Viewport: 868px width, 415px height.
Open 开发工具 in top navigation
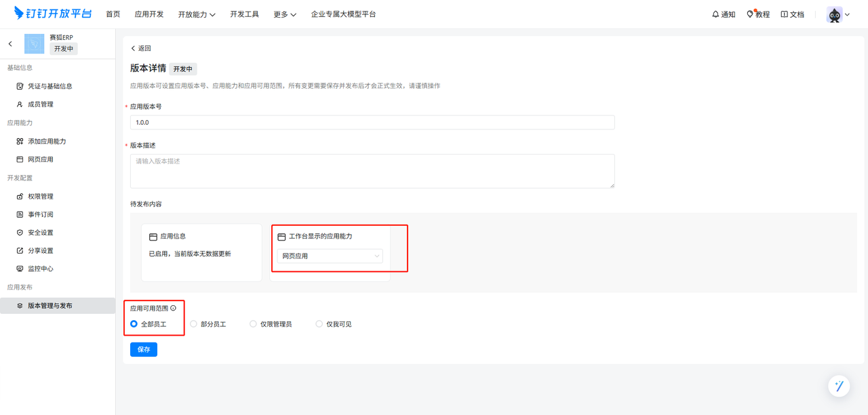point(244,14)
